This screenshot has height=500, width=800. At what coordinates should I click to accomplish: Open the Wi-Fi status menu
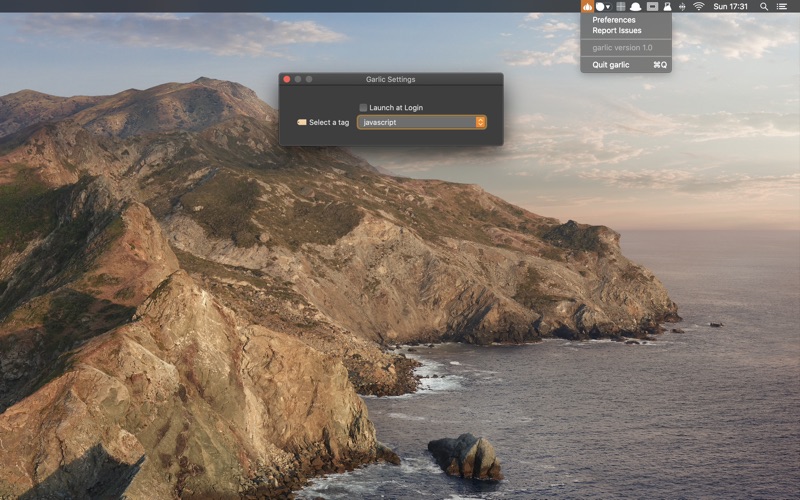pyautogui.click(x=698, y=6)
